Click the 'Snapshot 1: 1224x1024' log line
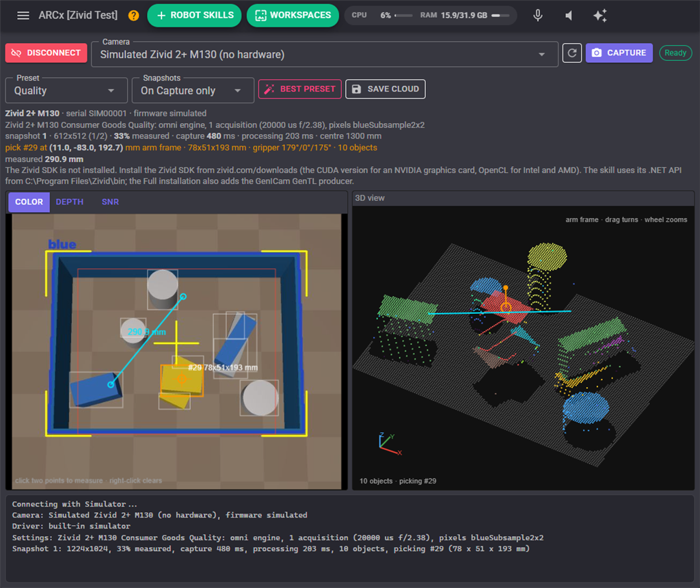Screen dimensions: 700x588 271,548
